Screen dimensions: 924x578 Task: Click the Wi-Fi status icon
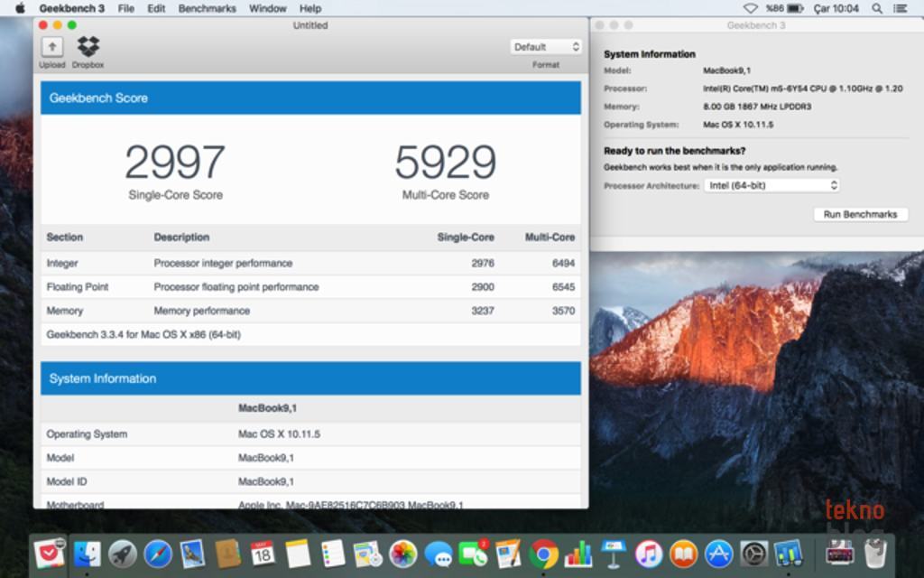click(750, 8)
